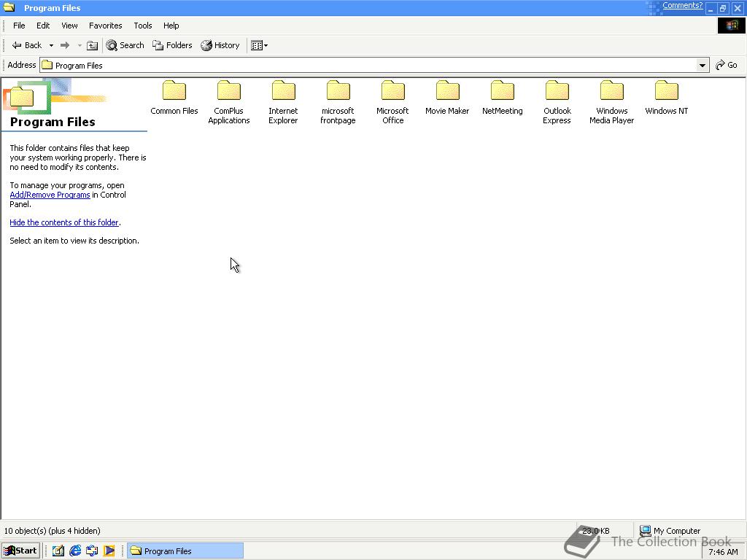Expand the Forward history dropdown arrow
This screenshot has height=560, width=747.
point(80,45)
